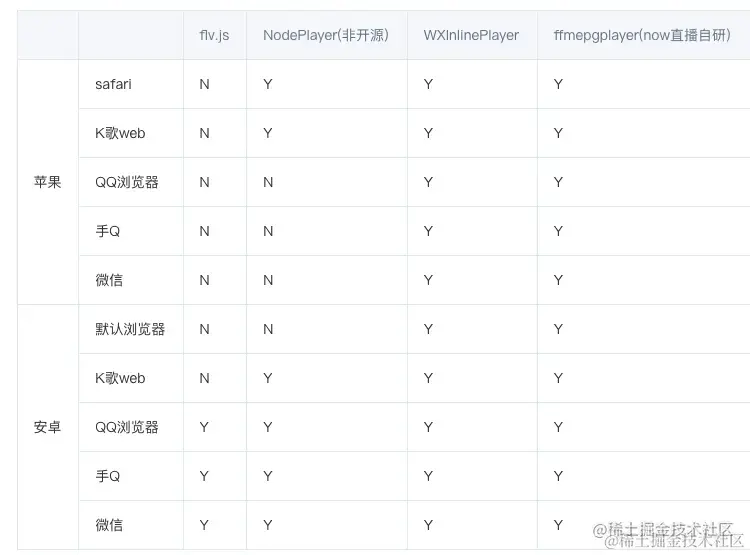Select 安卓 手Q NodePlayer Y value

click(x=268, y=476)
